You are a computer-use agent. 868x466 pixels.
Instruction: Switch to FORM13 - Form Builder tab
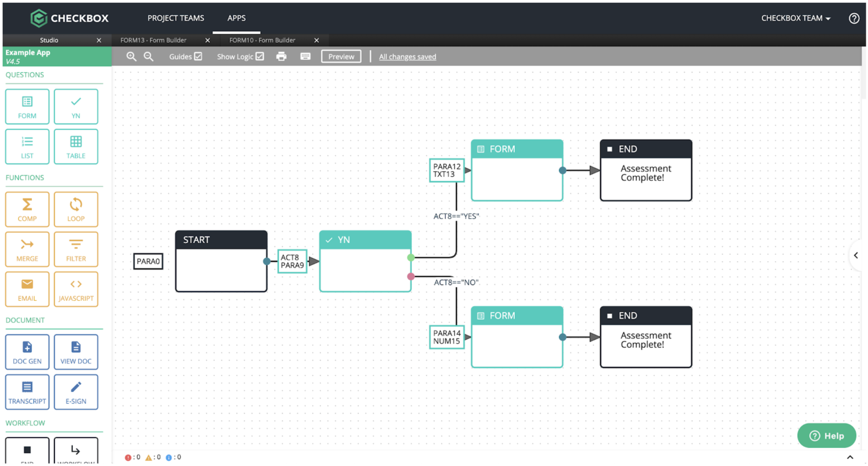[153, 40]
